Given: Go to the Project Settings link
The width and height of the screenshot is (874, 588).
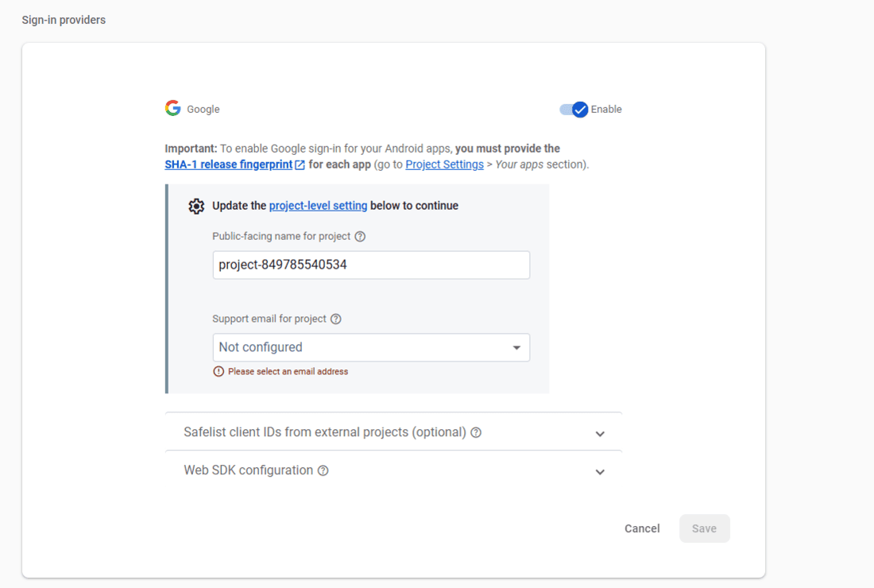Looking at the screenshot, I should (444, 164).
